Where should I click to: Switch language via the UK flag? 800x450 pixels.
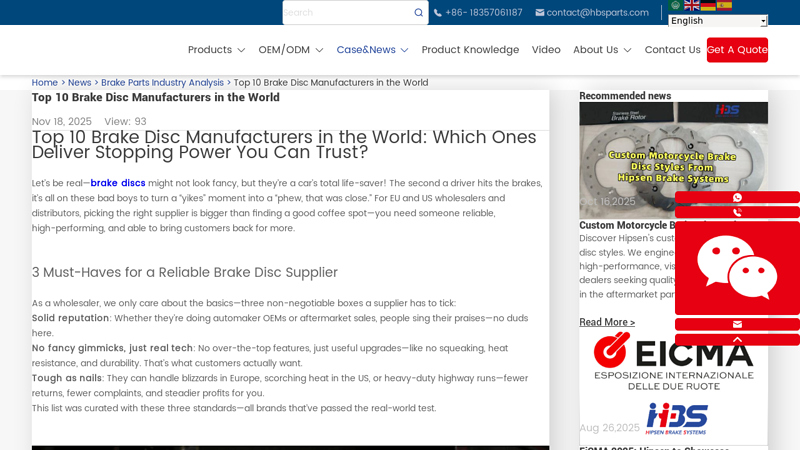pyautogui.click(x=692, y=5)
